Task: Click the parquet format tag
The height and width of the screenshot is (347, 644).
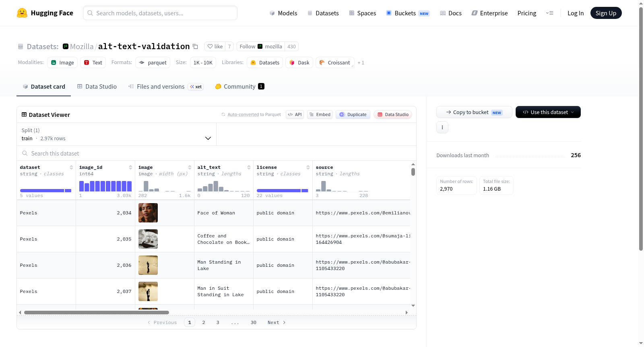Action: pos(153,62)
